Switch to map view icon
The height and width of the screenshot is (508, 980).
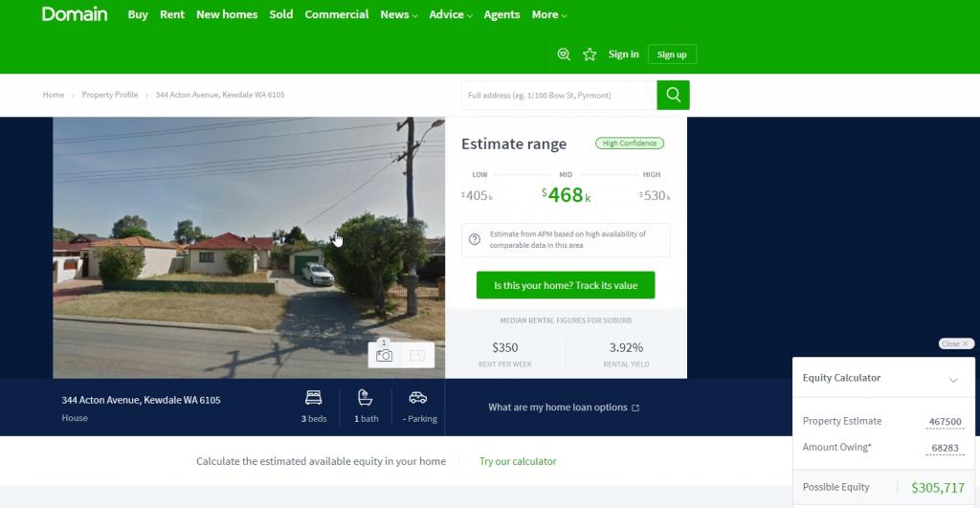click(417, 355)
